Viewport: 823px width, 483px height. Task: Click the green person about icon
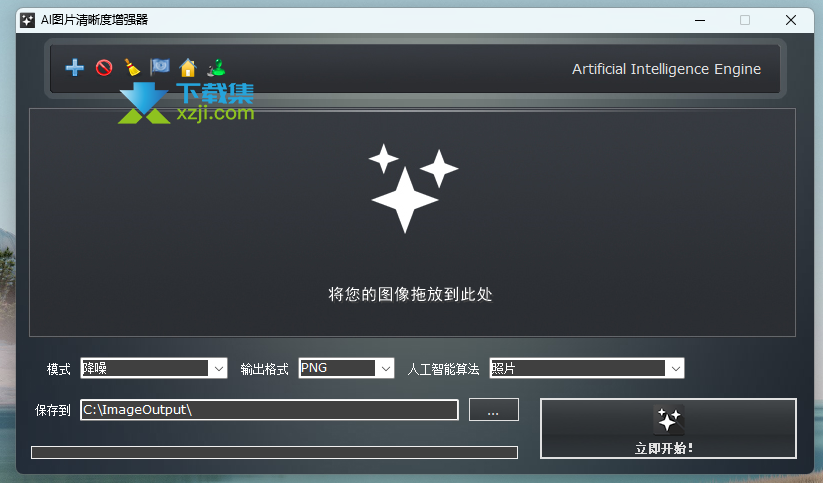point(216,68)
